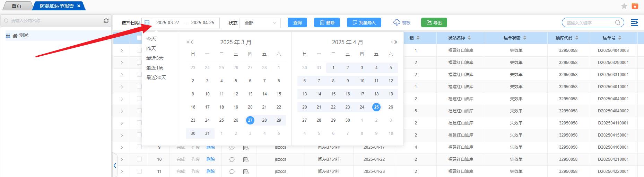This screenshot has width=644, height=177.
Task: Open the orange favorites folder icon
Action: pyautogui.click(x=635, y=6)
